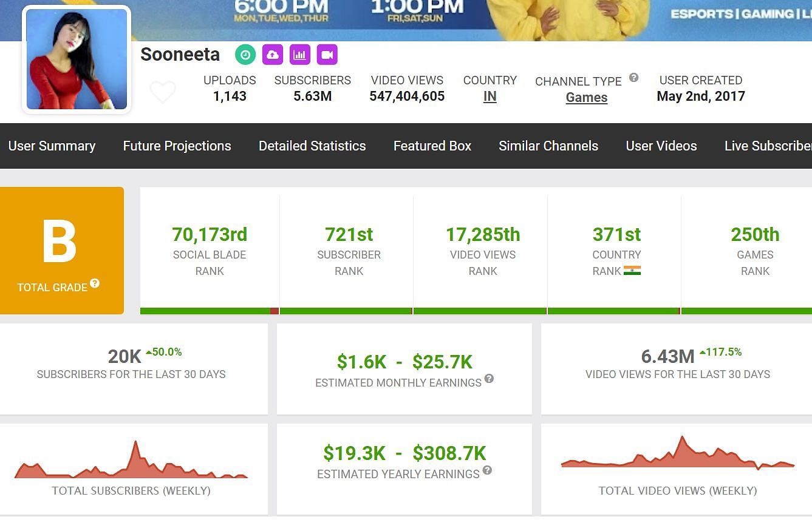The image size is (812, 531).
Task: Click the 5.63M subscribers value
Action: (312, 96)
